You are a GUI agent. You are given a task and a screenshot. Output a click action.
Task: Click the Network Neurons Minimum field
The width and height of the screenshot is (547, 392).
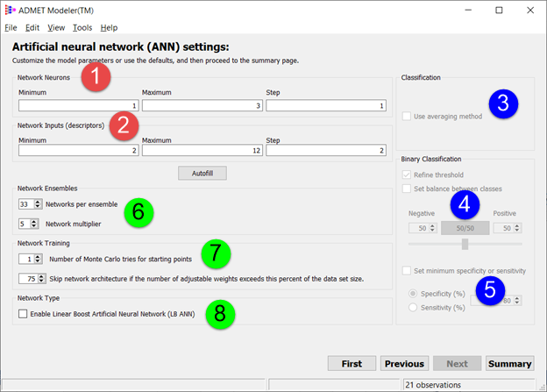tap(79, 105)
